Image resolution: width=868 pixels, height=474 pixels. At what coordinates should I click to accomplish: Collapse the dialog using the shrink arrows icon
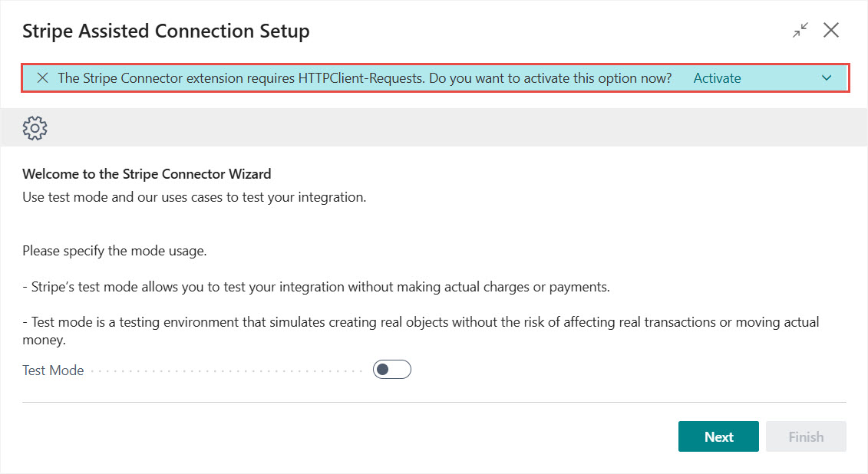click(800, 31)
